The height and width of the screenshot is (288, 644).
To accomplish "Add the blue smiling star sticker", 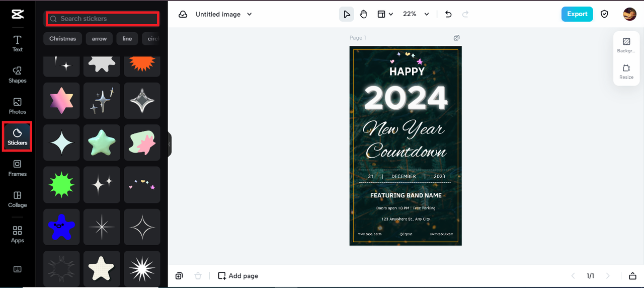I will (x=61, y=227).
